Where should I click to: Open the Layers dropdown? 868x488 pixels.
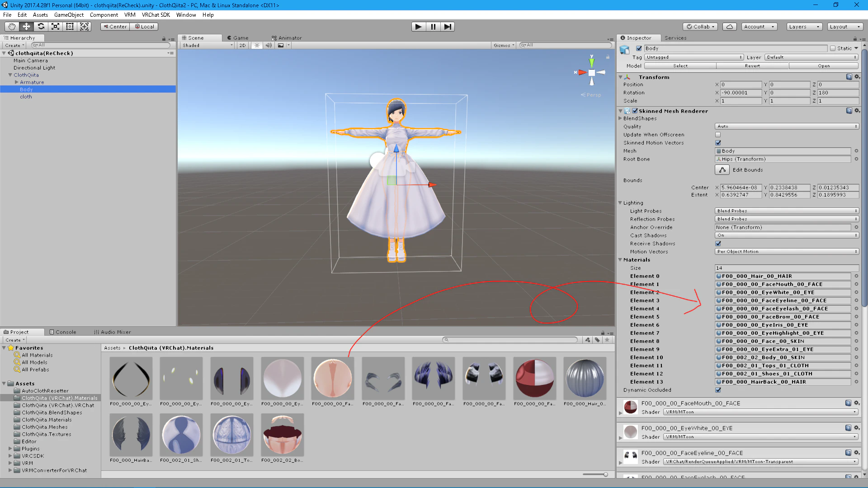coord(804,27)
